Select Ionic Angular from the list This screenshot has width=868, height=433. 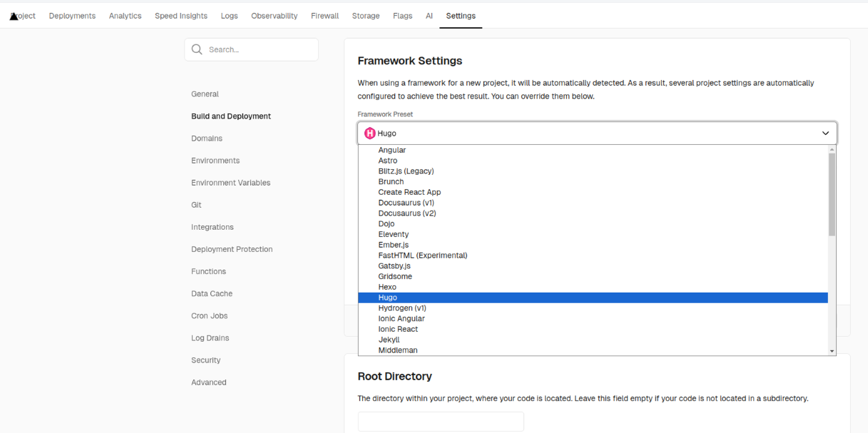pyautogui.click(x=593, y=319)
